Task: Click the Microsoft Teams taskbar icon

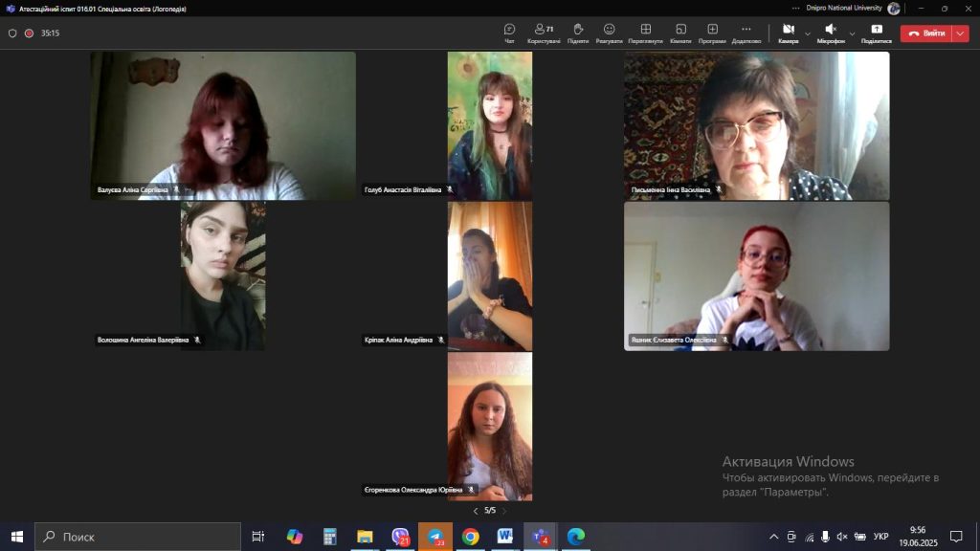Action: point(542,537)
